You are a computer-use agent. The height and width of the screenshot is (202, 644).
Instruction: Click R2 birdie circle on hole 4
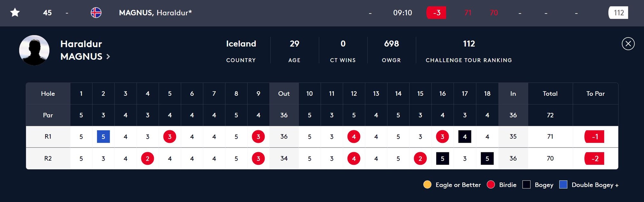coord(147,158)
